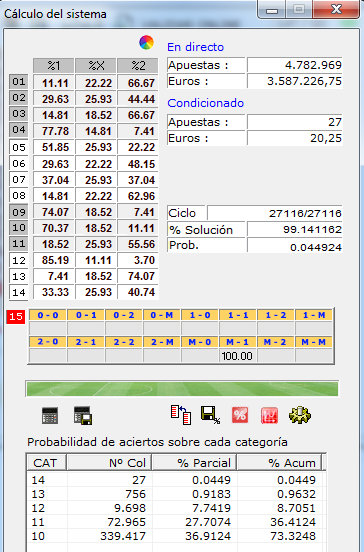The height and width of the screenshot is (552, 364).
Task: Select the 2 - 2 result header
Action: tap(124, 342)
